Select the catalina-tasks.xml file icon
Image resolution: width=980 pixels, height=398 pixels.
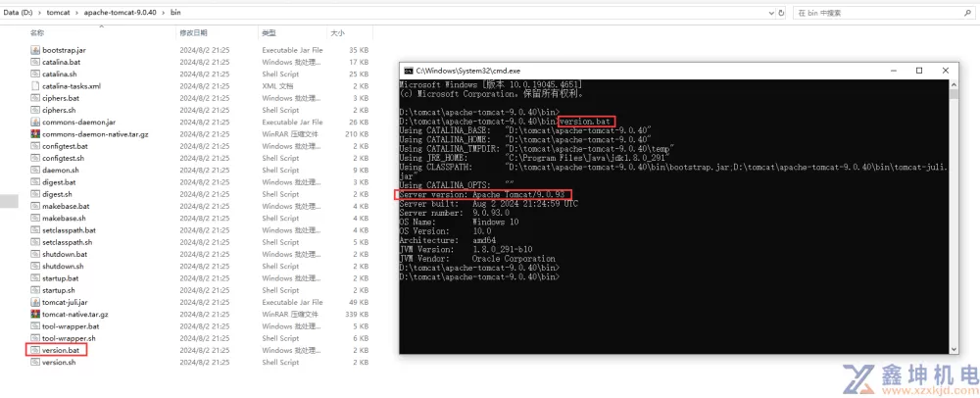coord(35,86)
